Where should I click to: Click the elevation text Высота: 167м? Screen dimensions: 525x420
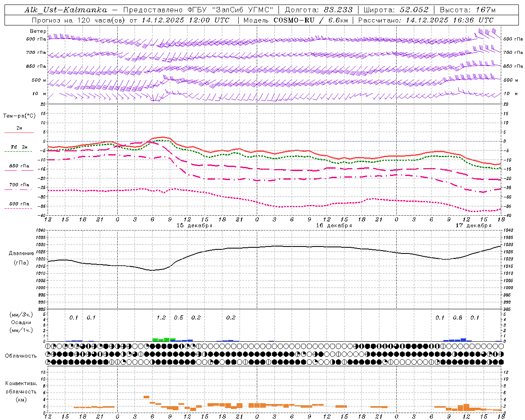click(x=468, y=10)
